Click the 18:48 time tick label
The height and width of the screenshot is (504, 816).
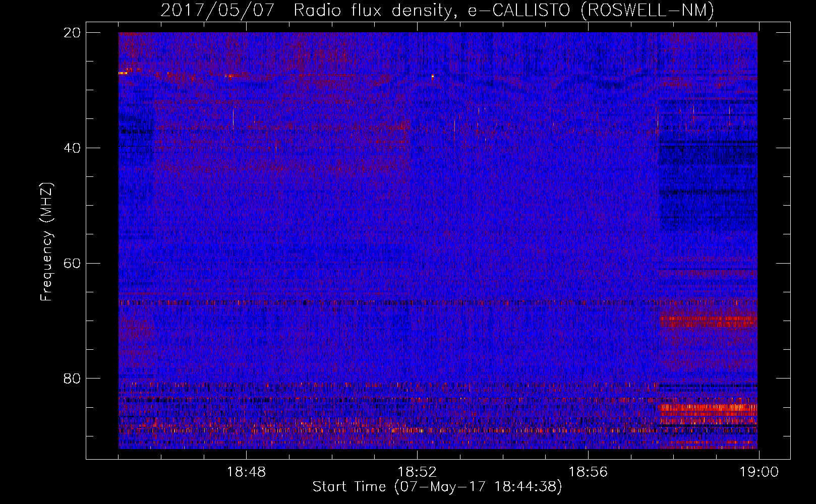coord(246,472)
